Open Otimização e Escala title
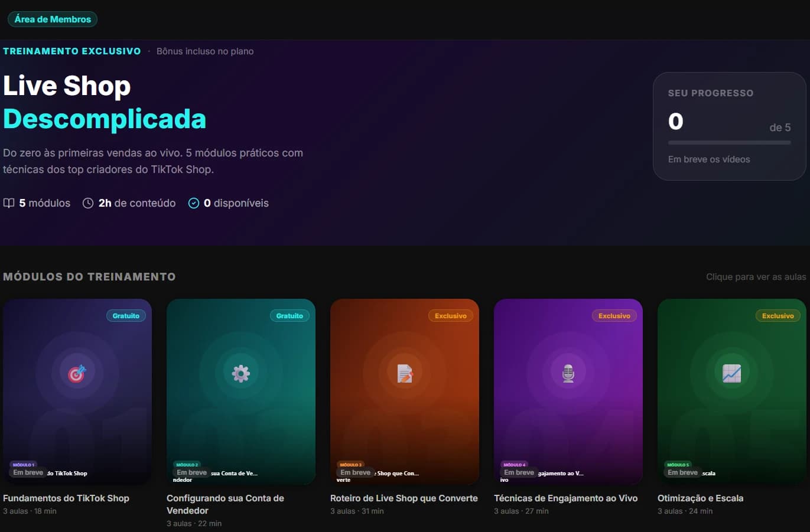Viewport: 810px width, 532px height. 701,498
